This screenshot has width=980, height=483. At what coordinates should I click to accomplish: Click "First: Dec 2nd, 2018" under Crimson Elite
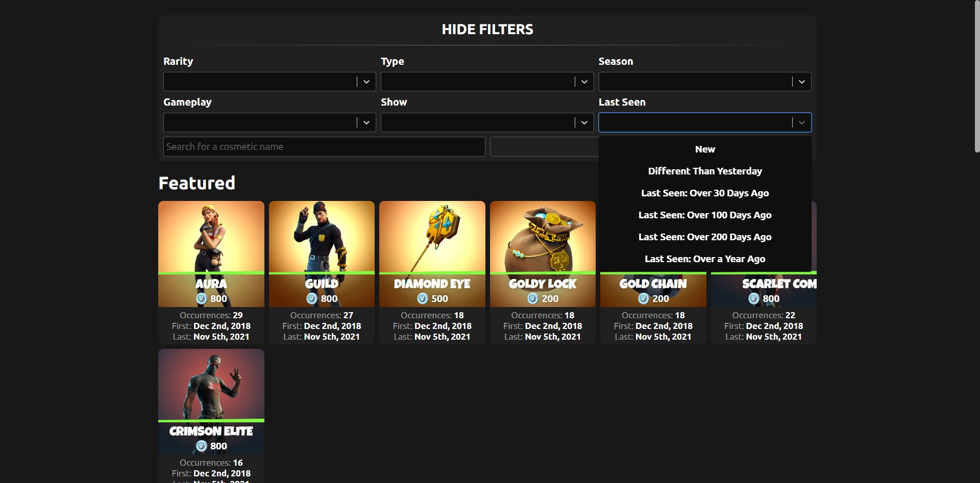click(211, 473)
